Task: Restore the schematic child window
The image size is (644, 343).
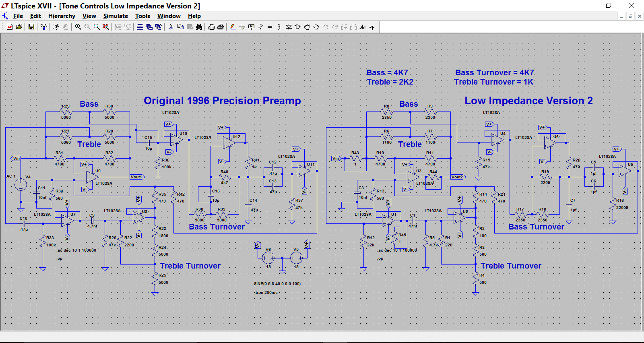Action: 631,16
